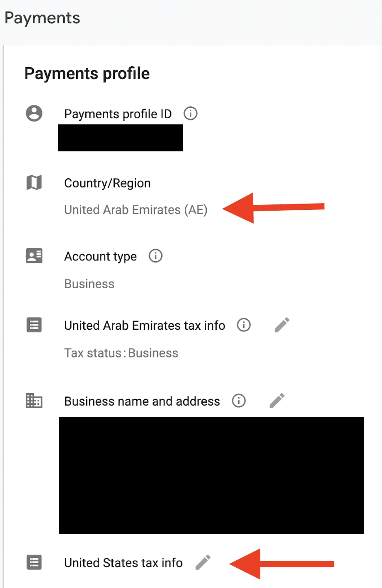Viewport: 382px width, 588px height.
Task: Edit United Arab Emirates tax info with pencil
Action: (282, 325)
